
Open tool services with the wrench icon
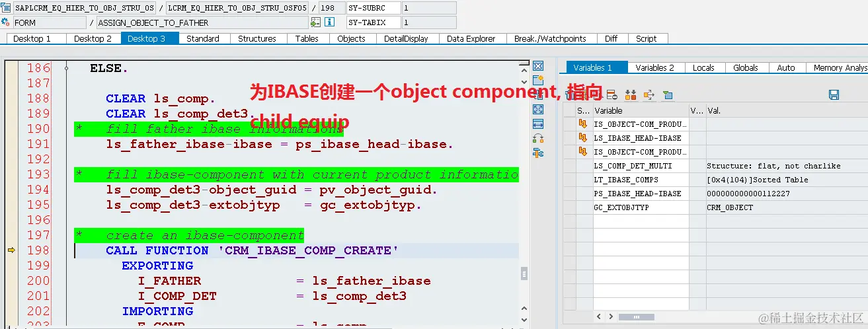[538, 153]
